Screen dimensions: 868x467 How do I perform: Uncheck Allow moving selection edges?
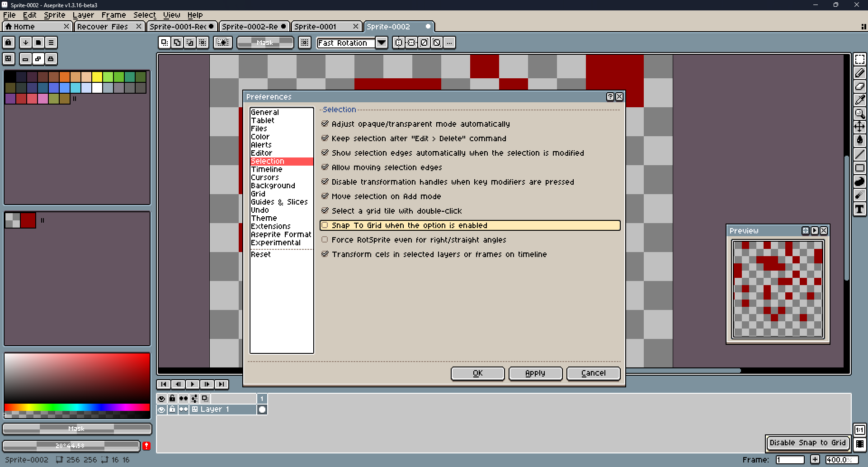coord(325,167)
